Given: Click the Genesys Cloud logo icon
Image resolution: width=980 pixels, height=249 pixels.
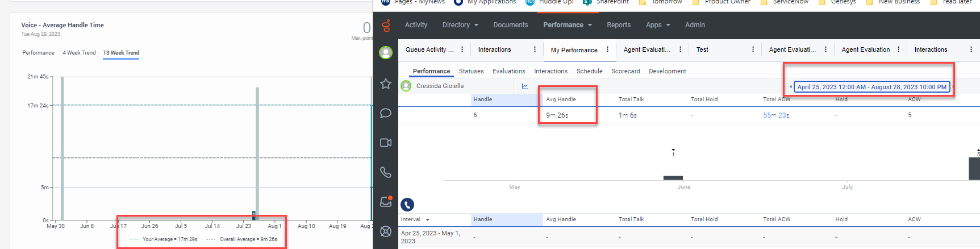Looking at the screenshot, I should (386, 25).
